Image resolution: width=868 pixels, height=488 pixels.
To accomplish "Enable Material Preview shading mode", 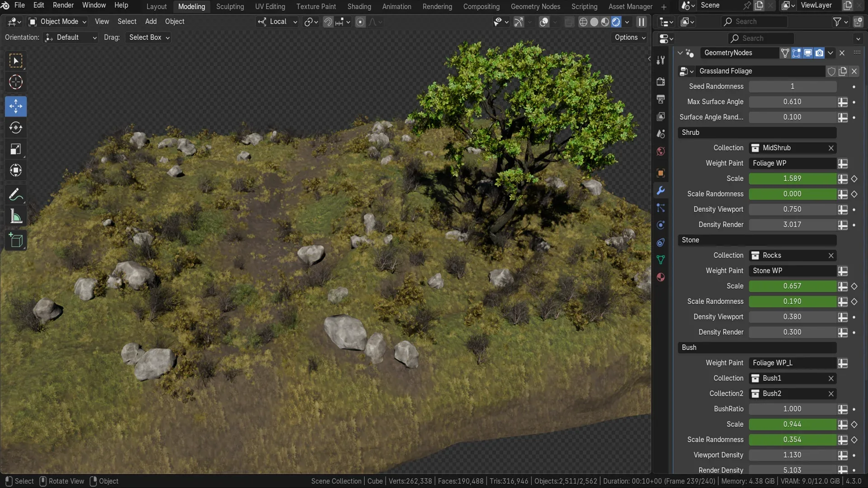I will [605, 22].
